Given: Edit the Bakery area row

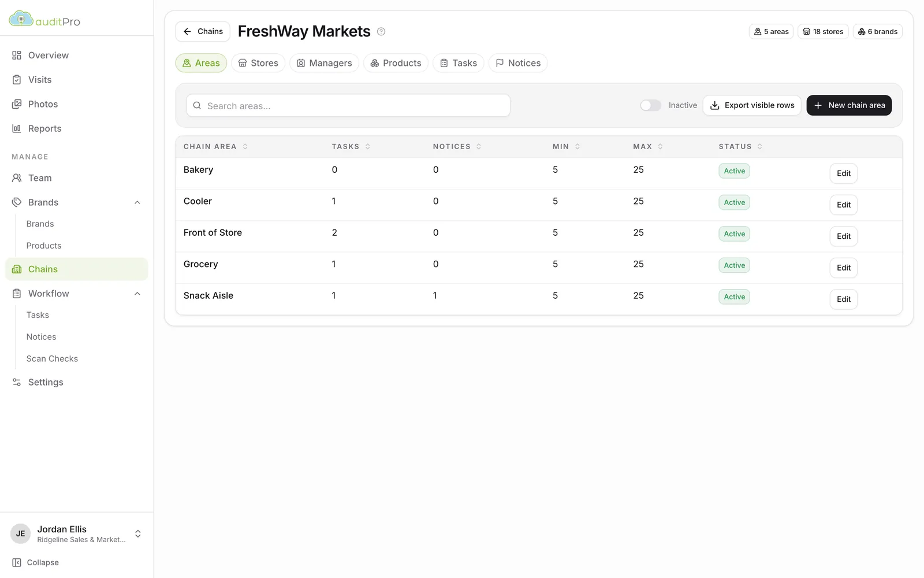Looking at the screenshot, I should (x=844, y=173).
